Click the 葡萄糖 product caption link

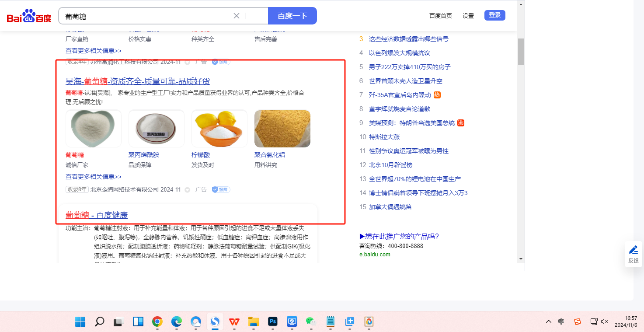click(75, 155)
